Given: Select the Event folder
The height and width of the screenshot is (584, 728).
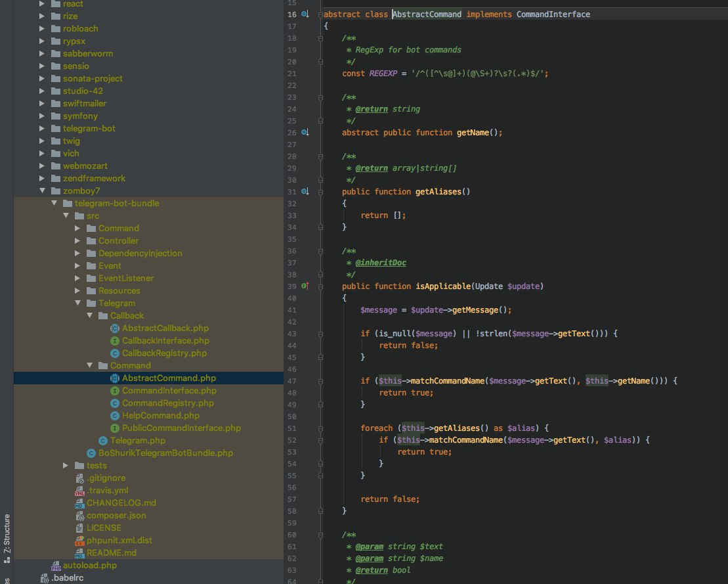Looking at the screenshot, I should pos(148,266).
